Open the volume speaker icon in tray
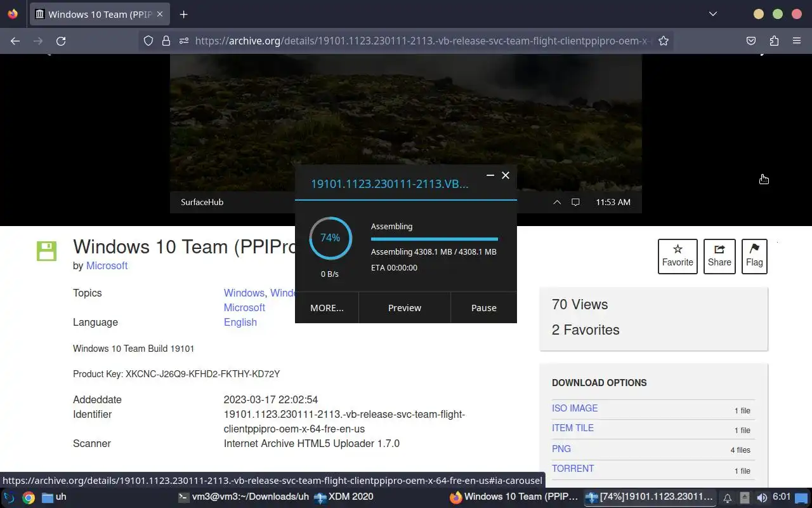 click(762, 498)
